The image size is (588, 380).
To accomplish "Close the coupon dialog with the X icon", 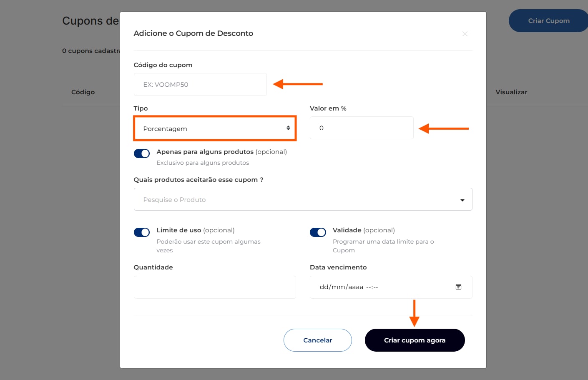I will click(465, 34).
